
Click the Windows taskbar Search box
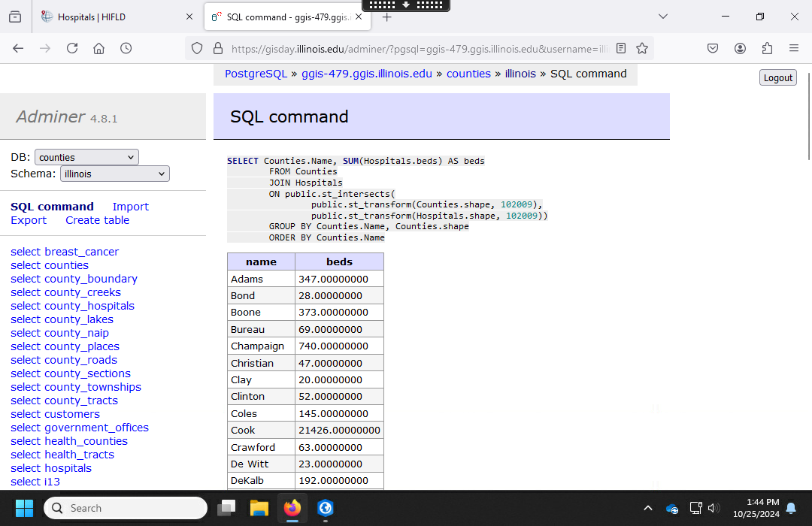pos(126,508)
